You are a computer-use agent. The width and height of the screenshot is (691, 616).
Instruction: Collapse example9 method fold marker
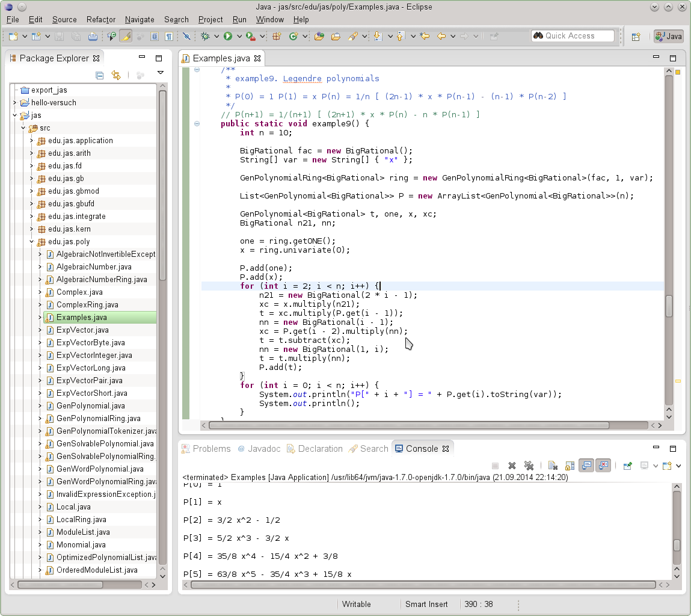pos(197,123)
